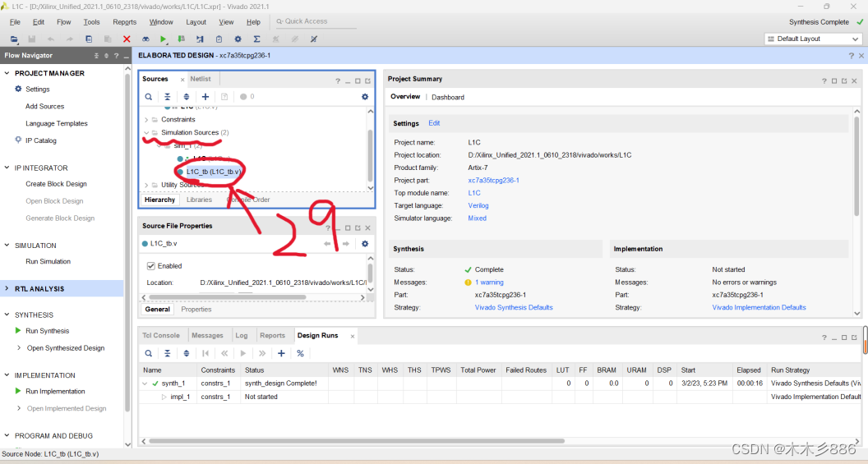Viewport: 868px width, 464px height.
Task: Collapse all rows in Design Runs
Action: click(x=167, y=353)
